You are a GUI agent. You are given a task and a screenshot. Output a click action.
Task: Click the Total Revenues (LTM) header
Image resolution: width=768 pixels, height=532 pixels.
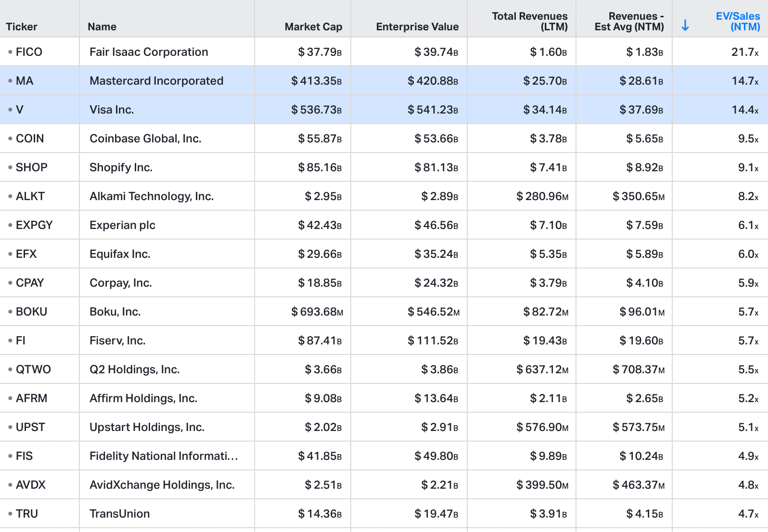tap(529, 21)
